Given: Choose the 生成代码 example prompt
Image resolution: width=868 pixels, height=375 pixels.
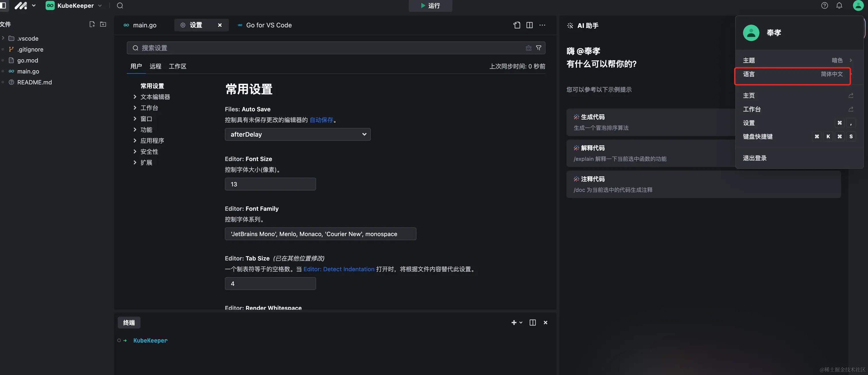Looking at the screenshot, I should pyautogui.click(x=650, y=122).
